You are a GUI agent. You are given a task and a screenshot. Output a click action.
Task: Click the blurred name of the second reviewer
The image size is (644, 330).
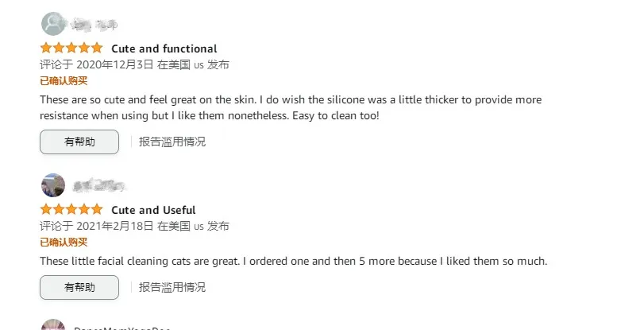pyautogui.click(x=99, y=186)
